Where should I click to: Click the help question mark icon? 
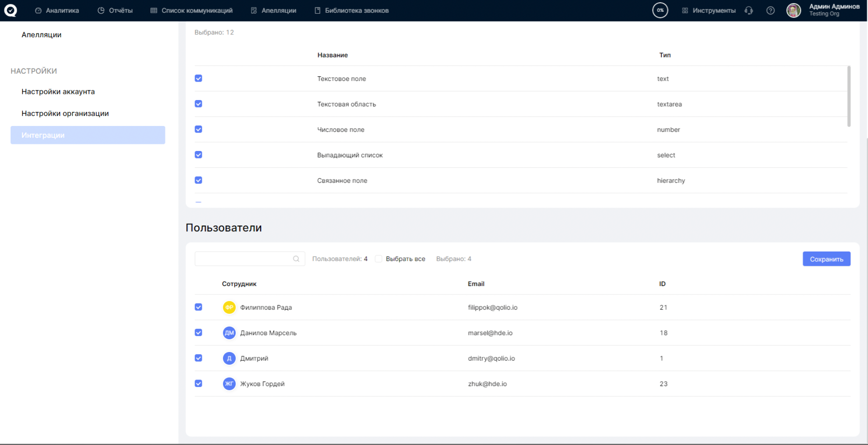[770, 11]
